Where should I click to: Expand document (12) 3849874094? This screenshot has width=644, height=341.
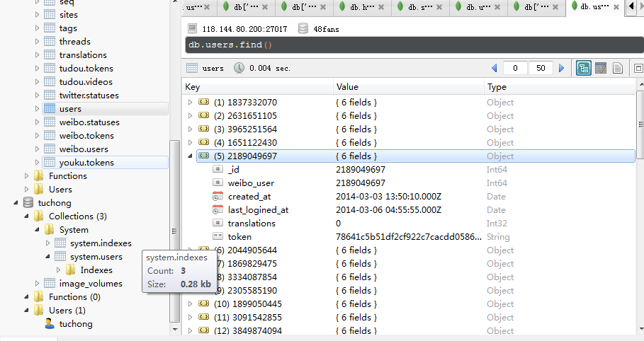tap(190, 330)
